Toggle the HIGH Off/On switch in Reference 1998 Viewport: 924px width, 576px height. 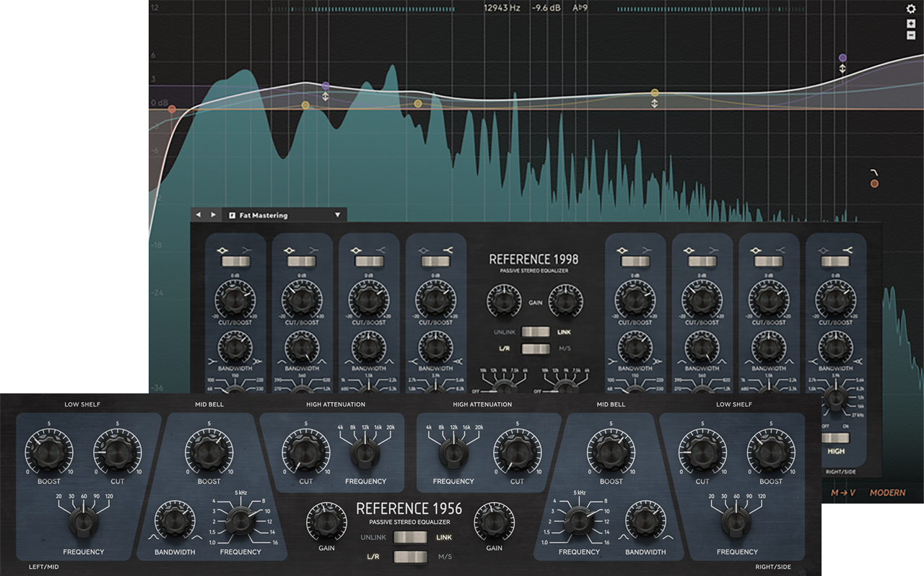pos(835,437)
